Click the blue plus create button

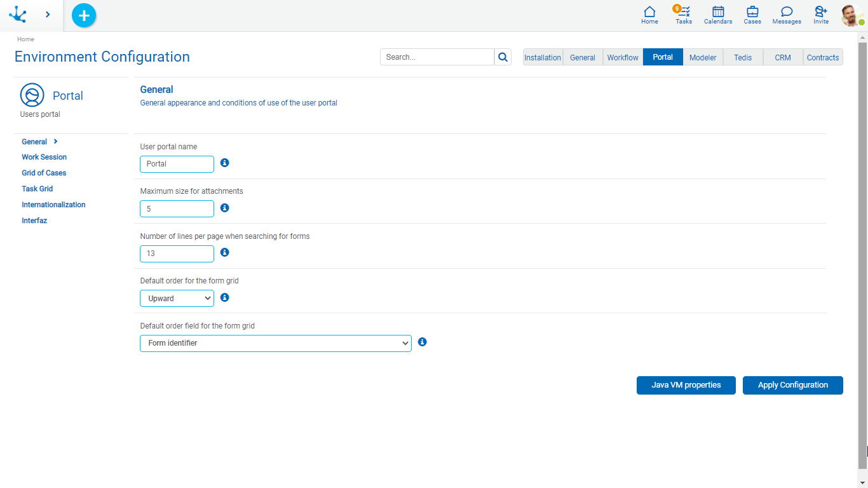pyautogui.click(x=84, y=15)
